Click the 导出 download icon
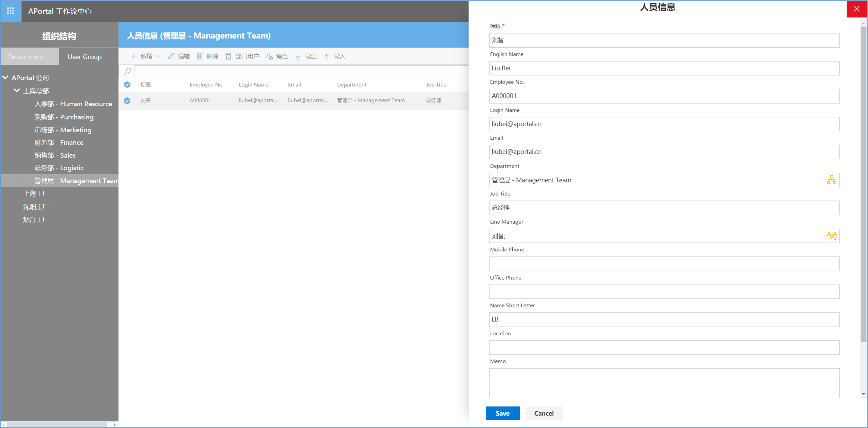Viewport: 868px width, 428px height. pyautogui.click(x=298, y=56)
